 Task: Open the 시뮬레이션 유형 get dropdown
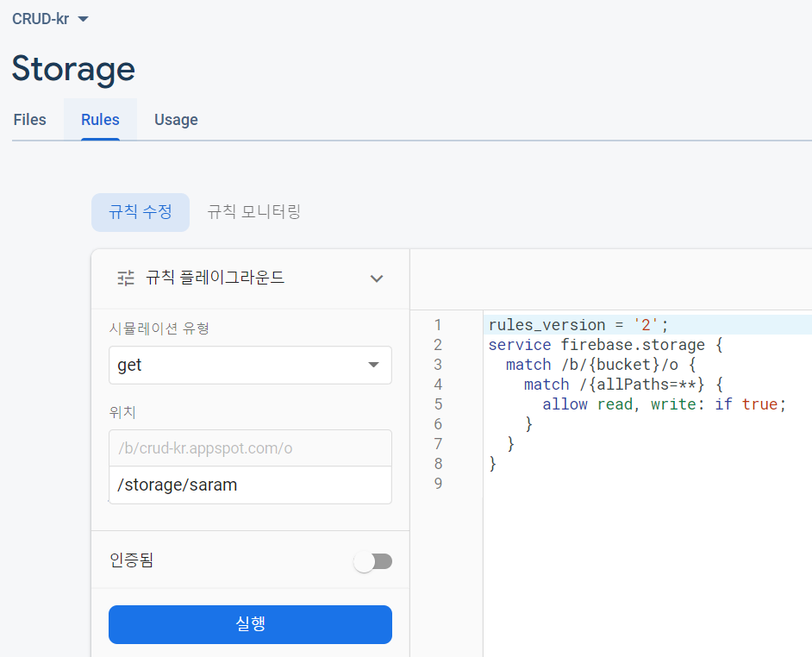pos(250,366)
